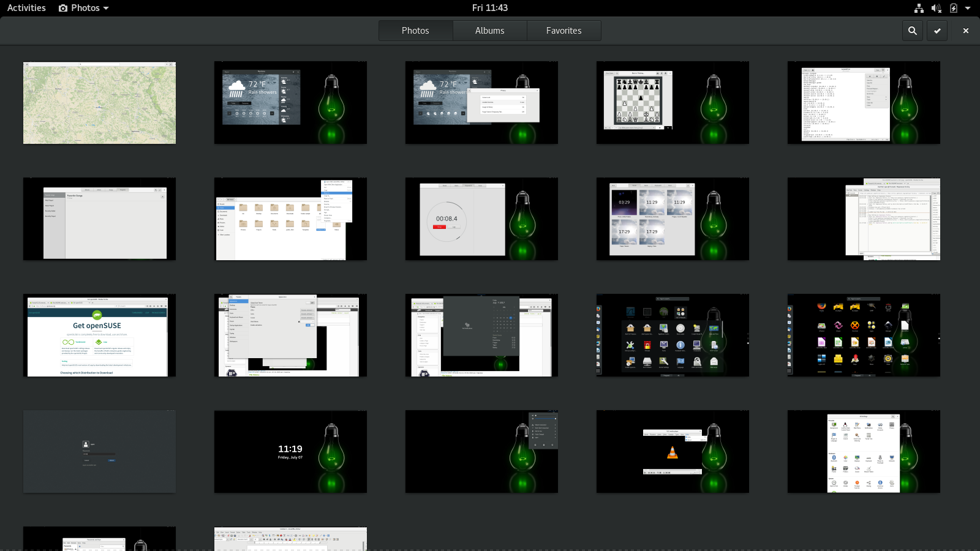Open the Activities overview
Screen dimensions: 980x551
pyautogui.click(x=26, y=8)
